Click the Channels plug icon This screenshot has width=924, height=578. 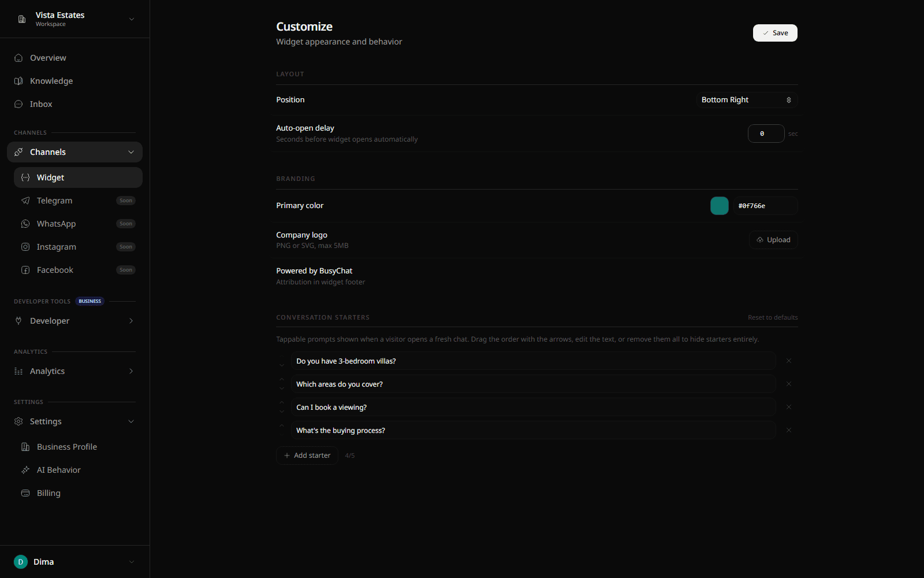pyautogui.click(x=18, y=152)
